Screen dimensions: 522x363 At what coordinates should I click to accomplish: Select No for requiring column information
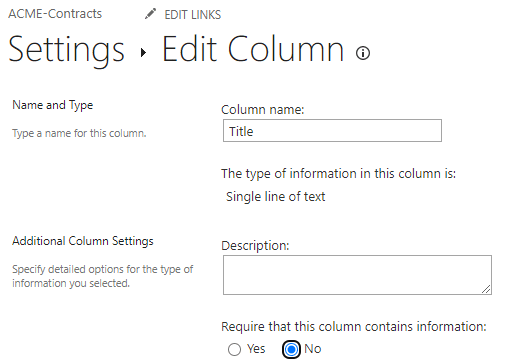(291, 349)
